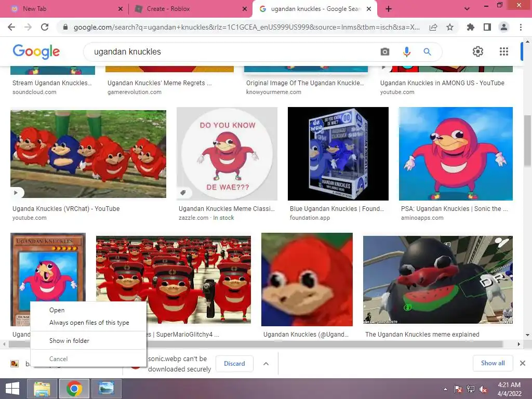This screenshot has width=532, height=399.
Task: Show hidden system tray icons
Action: [445, 389]
